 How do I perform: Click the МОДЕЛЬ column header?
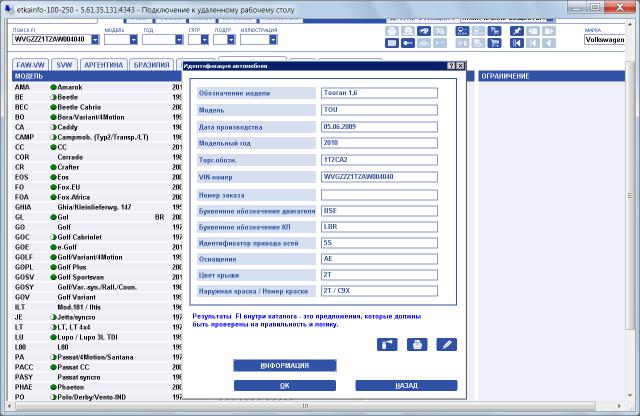tap(97, 76)
